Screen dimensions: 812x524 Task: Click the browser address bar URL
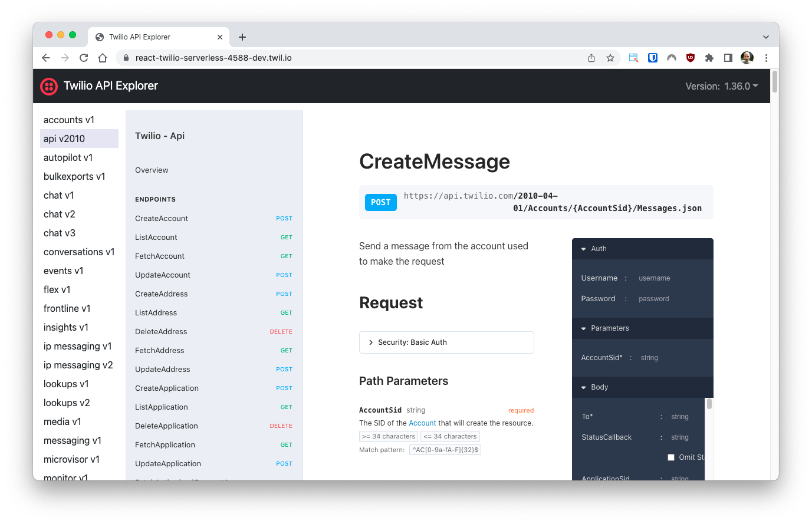pos(213,58)
